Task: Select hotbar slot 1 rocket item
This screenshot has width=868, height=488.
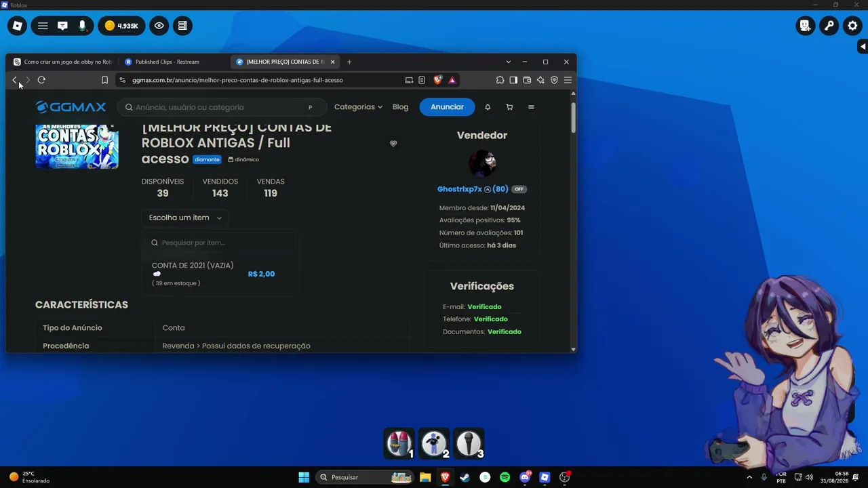Action: click(x=399, y=444)
